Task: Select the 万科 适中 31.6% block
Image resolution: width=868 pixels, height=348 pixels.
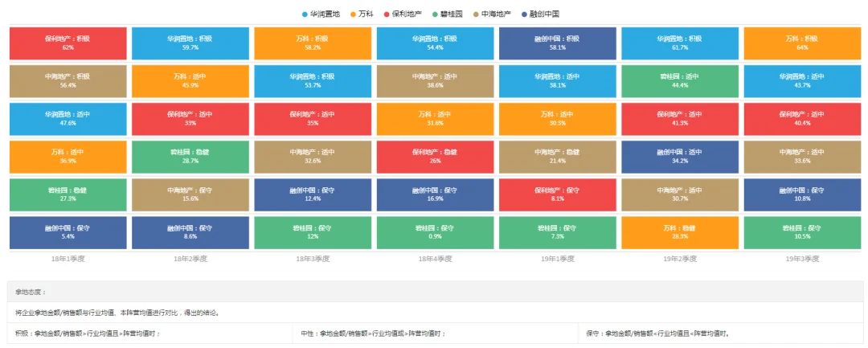Action: (435, 119)
